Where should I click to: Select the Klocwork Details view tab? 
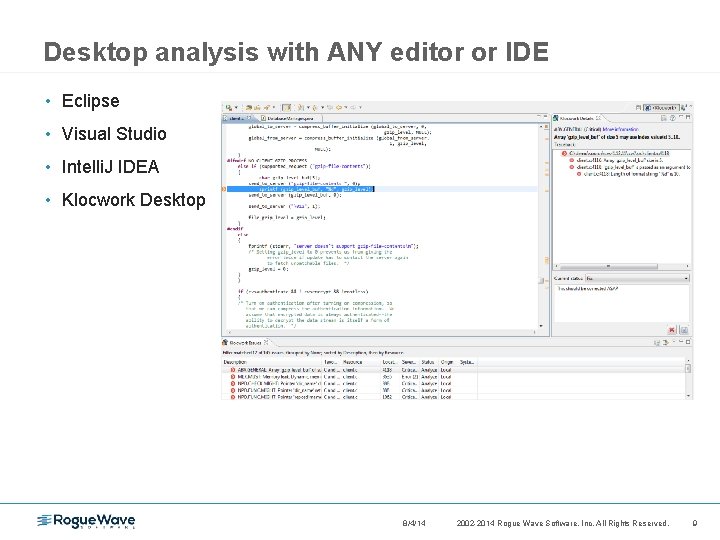click(577, 118)
